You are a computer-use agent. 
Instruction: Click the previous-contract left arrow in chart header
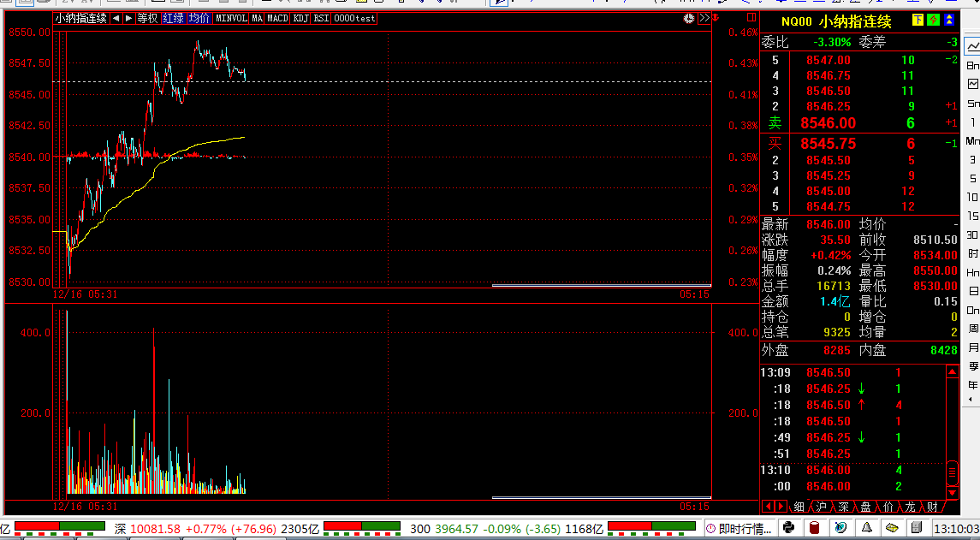[x=116, y=19]
